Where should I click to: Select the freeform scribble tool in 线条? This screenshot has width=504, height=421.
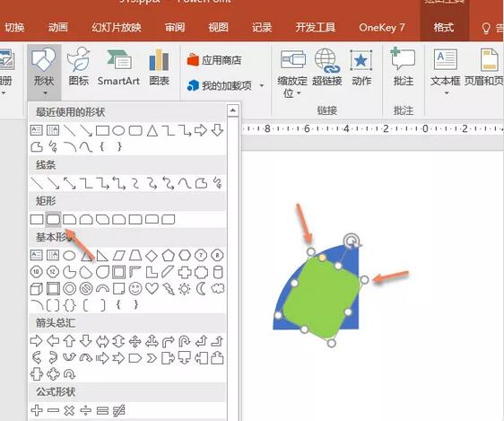pyautogui.click(x=218, y=183)
